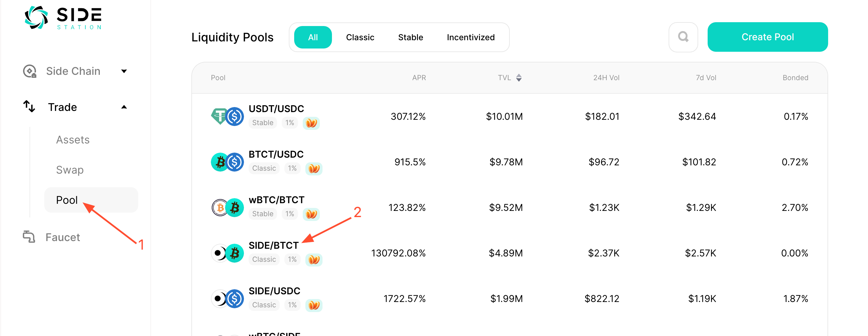Open Assets in the Trade menu
Screen dimensions: 868x336
pyautogui.click(x=73, y=140)
